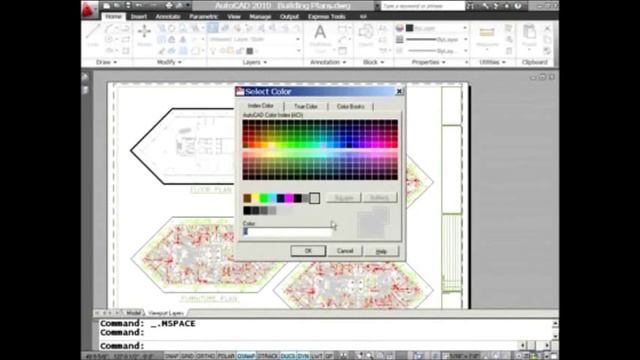The image size is (640, 360).
Task: Select the Line tool in Draw panel
Action: click(x=93, y=35)
